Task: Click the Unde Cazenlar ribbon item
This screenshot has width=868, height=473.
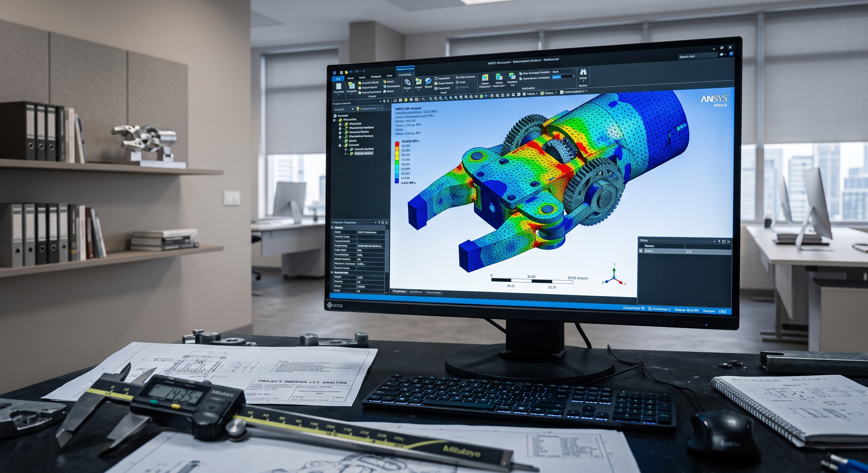Action: (466, 77)
